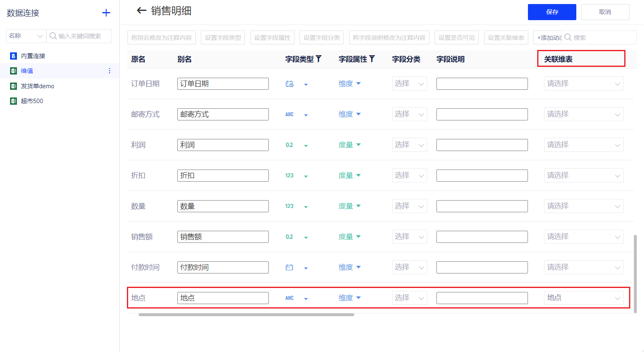The height and width of the screenshot is (352, 644).
Task: Change the 度量 attribute dropdown for 销售额
Action: pyautogui.click(x=349, y=237)
